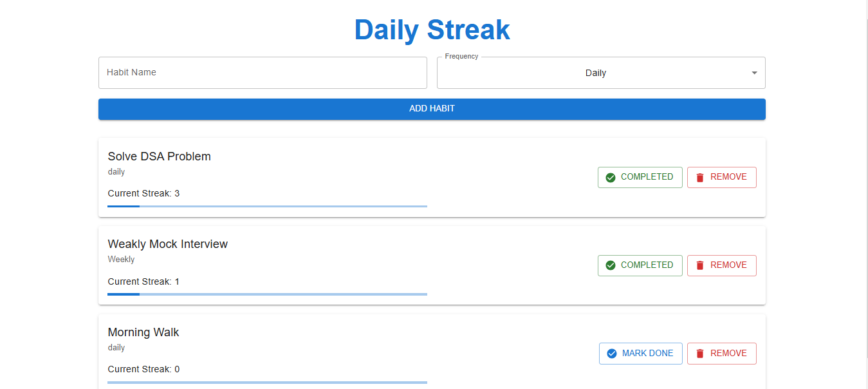Remove the Morning Walk habit
The image size is (868, 389).
coord(722,354)
